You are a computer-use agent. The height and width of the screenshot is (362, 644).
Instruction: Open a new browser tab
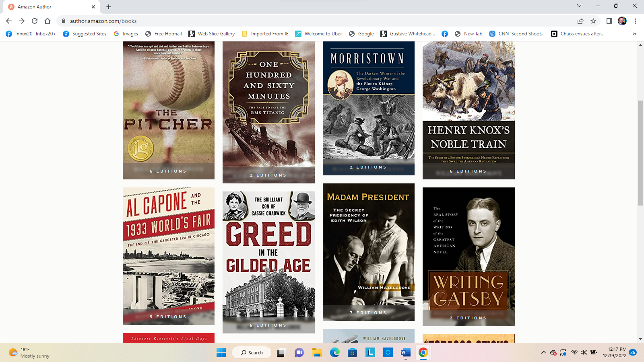pyautogui.click(x=109, y=7)
